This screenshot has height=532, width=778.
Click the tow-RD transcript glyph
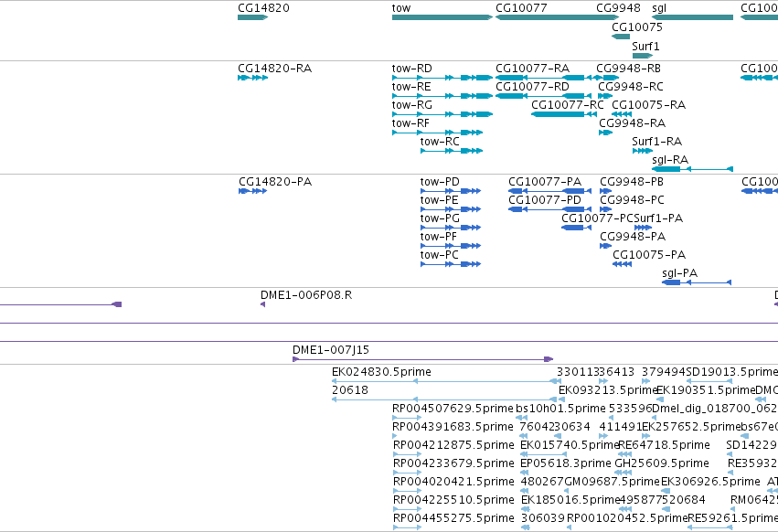point(442,78)
